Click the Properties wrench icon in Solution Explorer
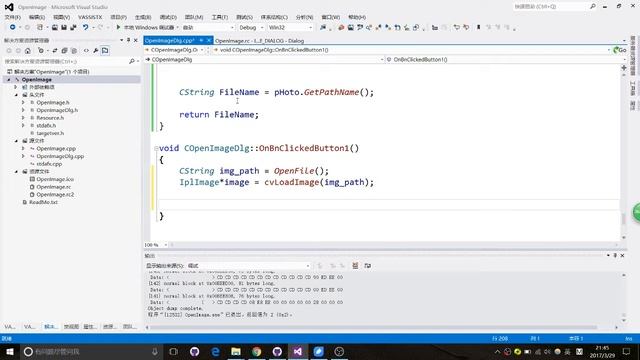The image size is (640, 360). point(96,51)
